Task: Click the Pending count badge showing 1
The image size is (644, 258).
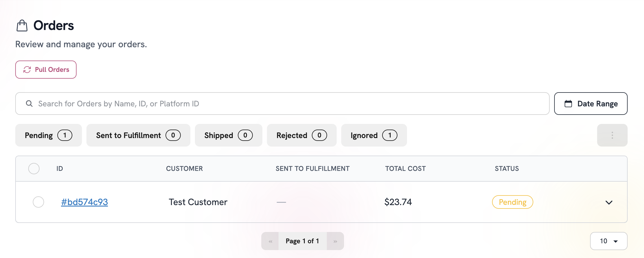Action: pos(65,135)
